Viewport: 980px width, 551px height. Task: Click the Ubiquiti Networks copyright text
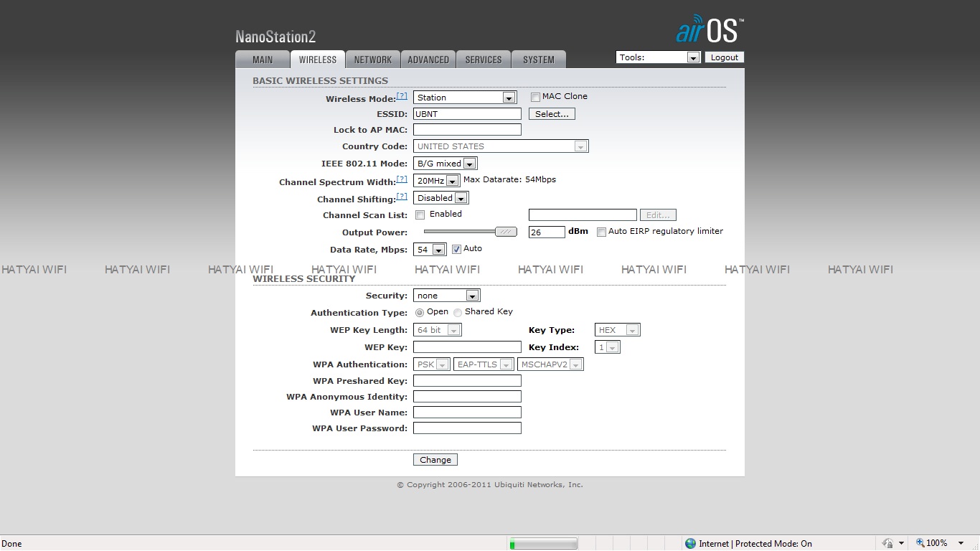(490, 485)
